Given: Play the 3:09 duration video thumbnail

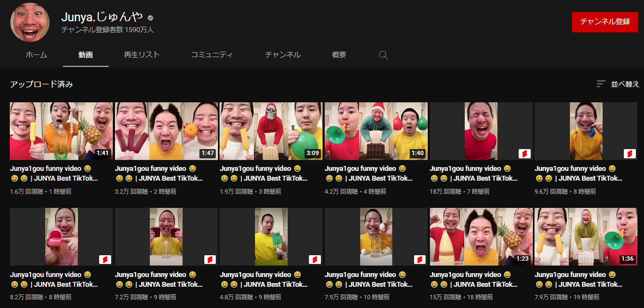Looking at the screenshot, I should coord(271,131).
